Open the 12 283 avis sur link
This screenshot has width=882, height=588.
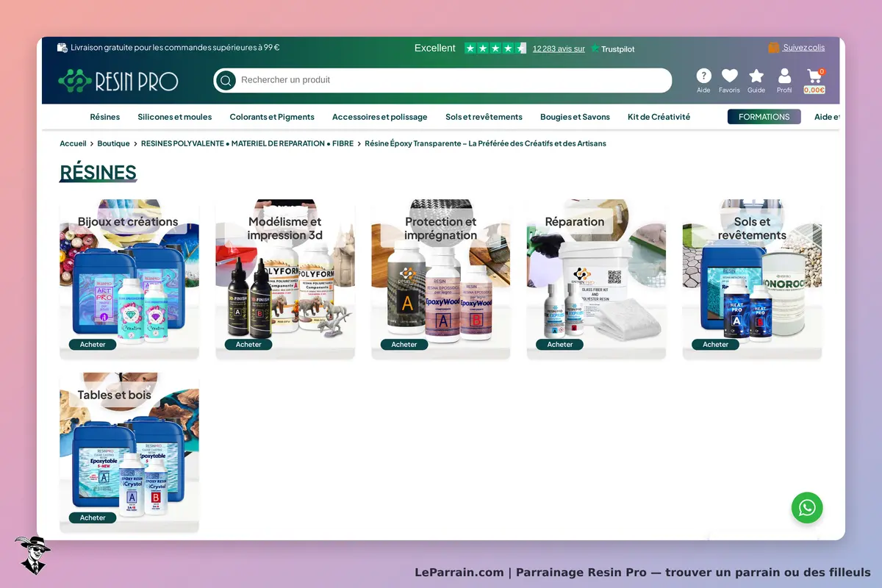[x=559, y=49]
